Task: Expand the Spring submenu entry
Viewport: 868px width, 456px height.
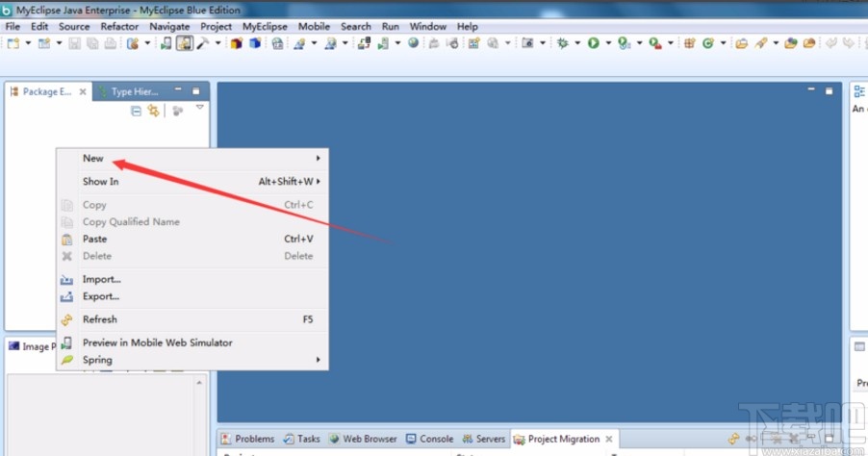Action: pyautogui.click(x=192, y=360)
